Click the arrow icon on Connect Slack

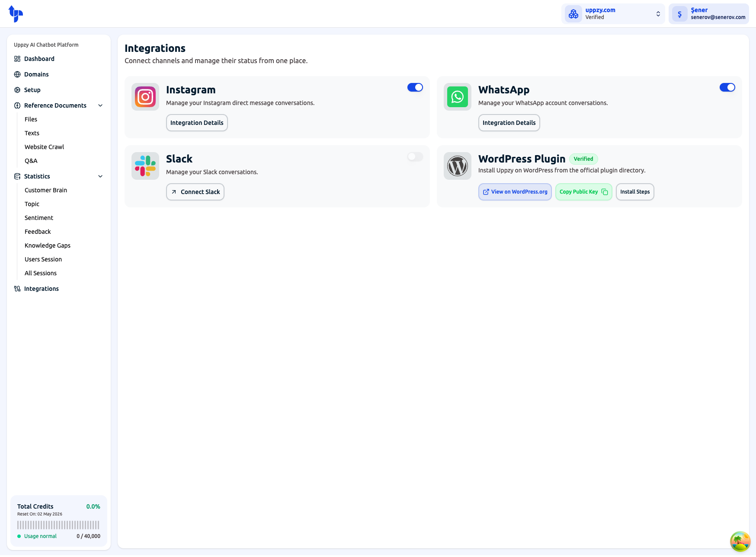coord(174,192)
